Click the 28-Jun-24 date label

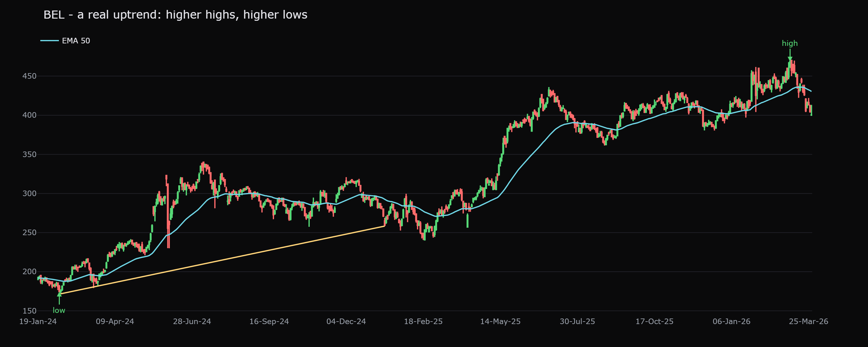[192, 321]
